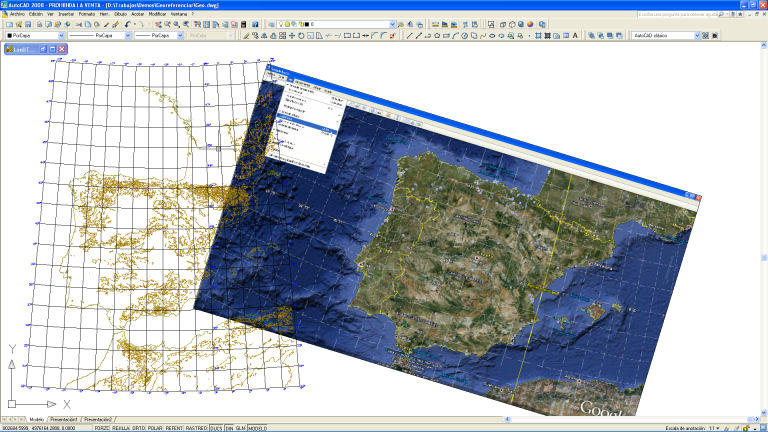Open the Insertar menu
Viewport: 768px width, 432px height.
tap(66, 14)
